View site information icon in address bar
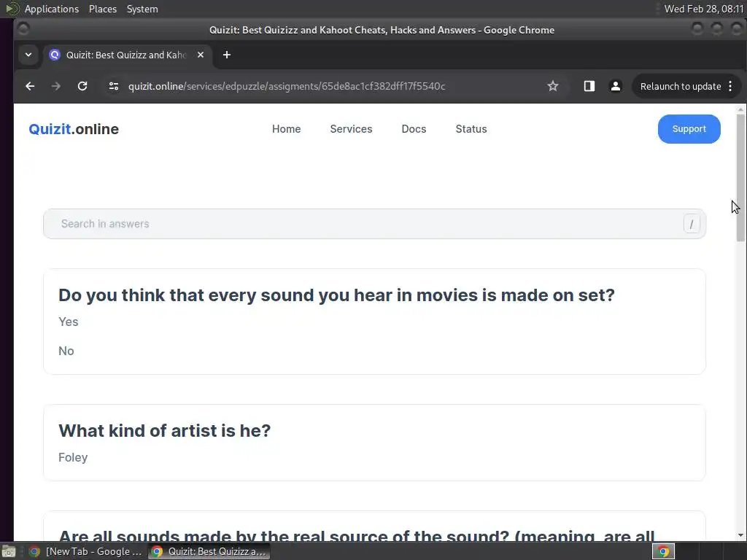 113,86
